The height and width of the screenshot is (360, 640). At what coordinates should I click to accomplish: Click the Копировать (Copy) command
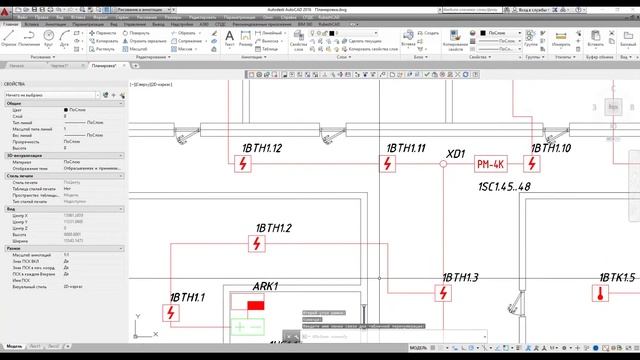[103, 41]
